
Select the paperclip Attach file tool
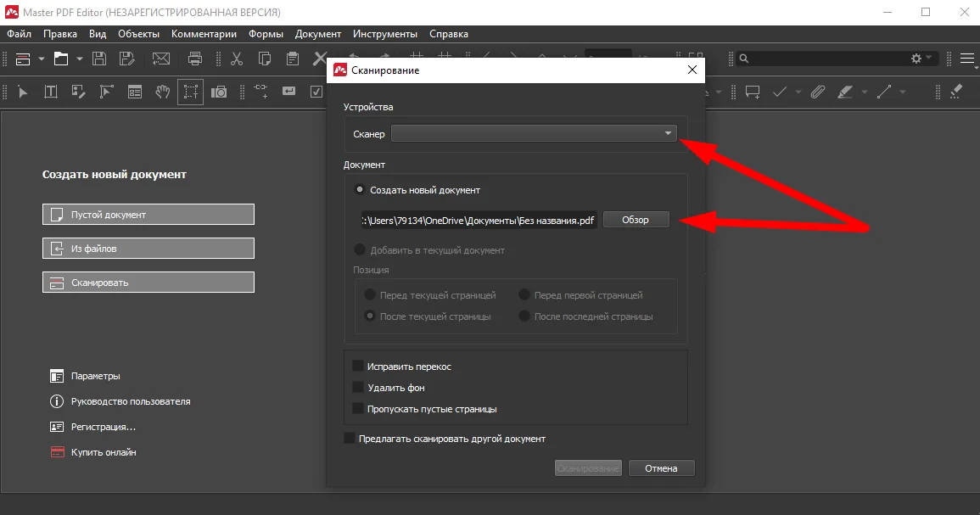(817, 92)
